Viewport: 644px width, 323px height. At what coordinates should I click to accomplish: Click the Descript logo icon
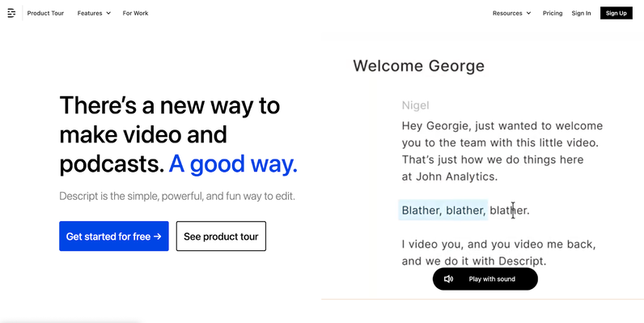[11, 13]
